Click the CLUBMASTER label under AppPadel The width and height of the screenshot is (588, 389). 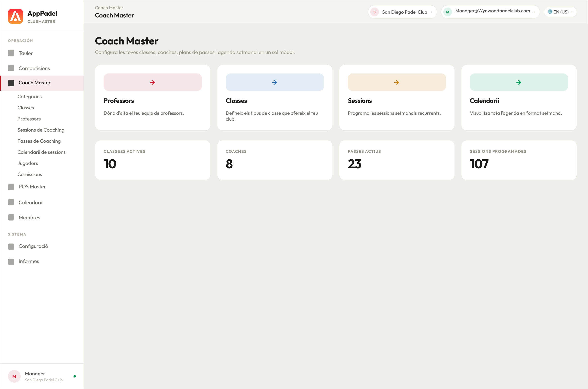(x=41, y=22)
